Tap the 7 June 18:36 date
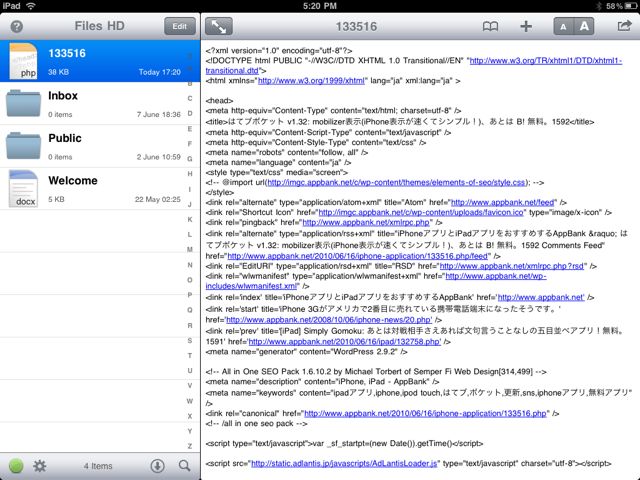 pos(159,115)
